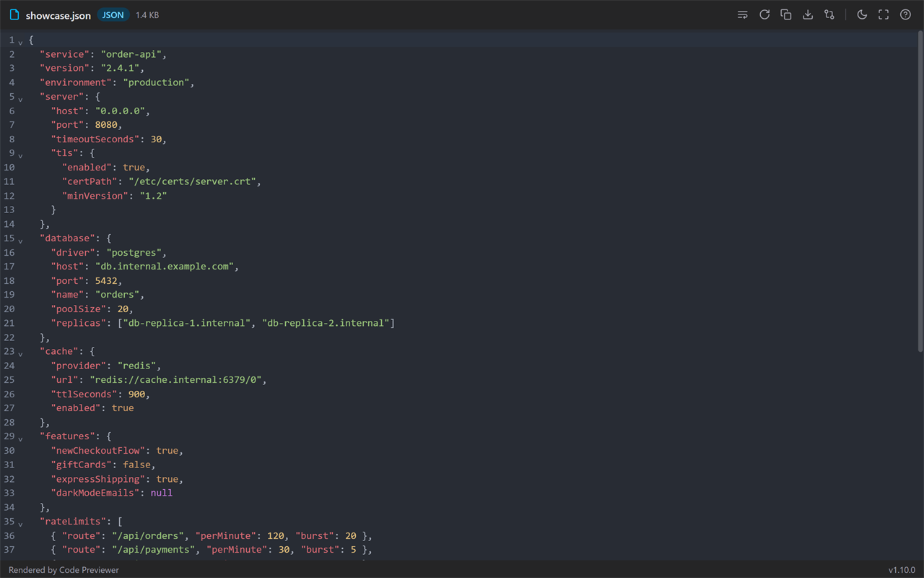Image resolution: width=924 pixels, height=578 pixels.
Task: Open help via the question mark icon
Action: tap(905, 14)
